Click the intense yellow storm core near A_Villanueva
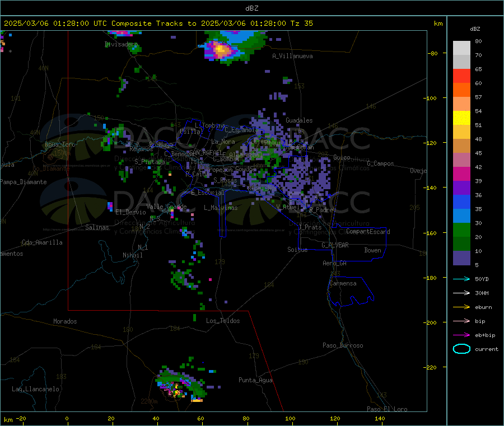 pyautogui.click(x=221, y=49)
